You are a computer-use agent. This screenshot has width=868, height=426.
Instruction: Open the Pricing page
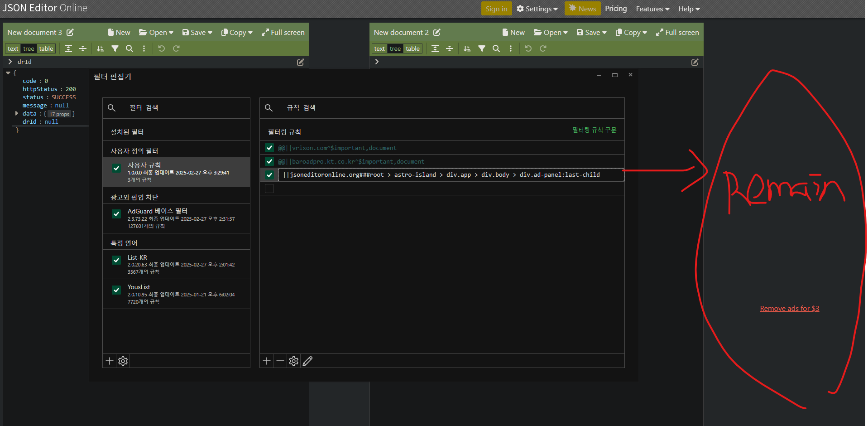pyautogui.click(x=616, y=9)
